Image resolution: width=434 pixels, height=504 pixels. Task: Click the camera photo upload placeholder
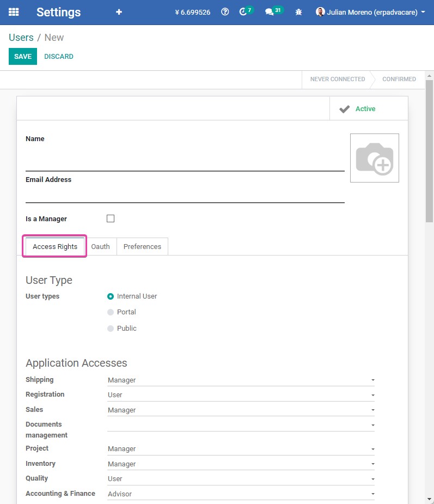pos(375,158)
